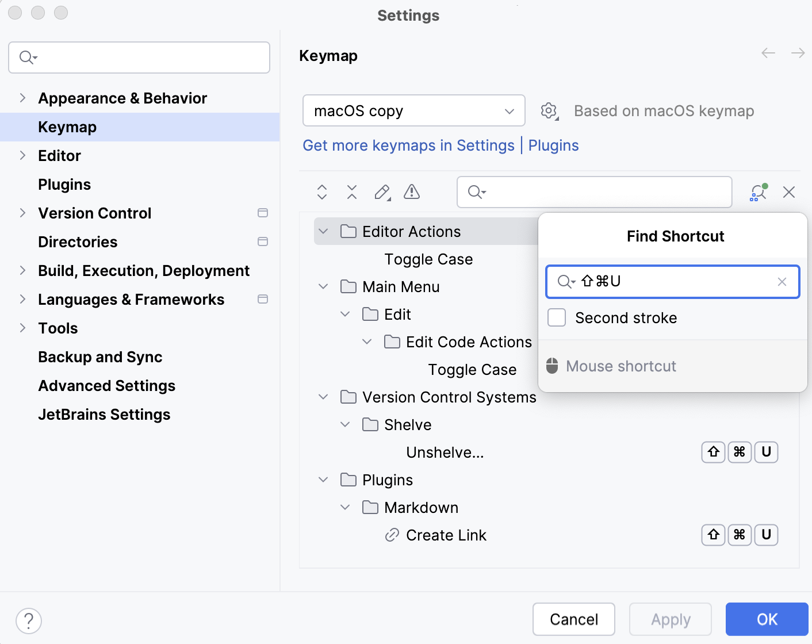Screen dimensions: 812x644
Task: Click the show conflicts warning icon
Action: pyautogui.click(x=411, y=192)
